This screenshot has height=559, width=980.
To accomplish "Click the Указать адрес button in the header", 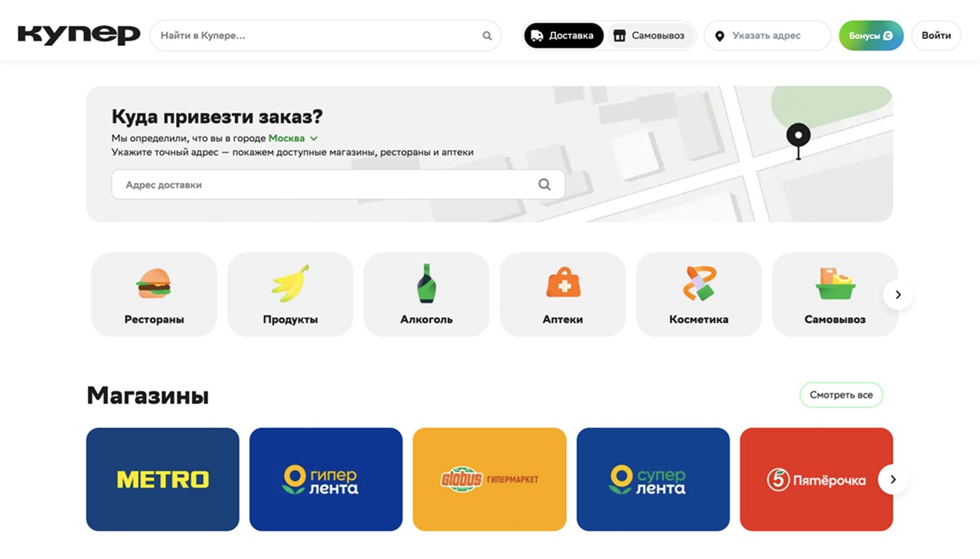I will [767, 36].
